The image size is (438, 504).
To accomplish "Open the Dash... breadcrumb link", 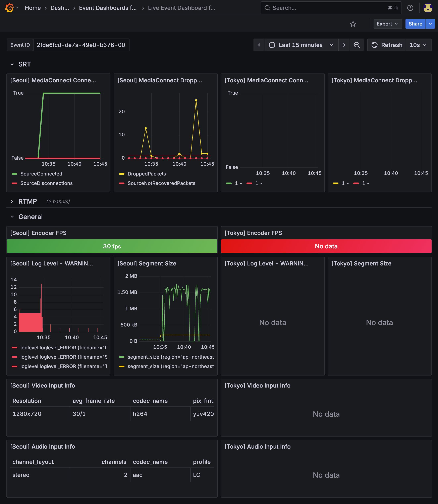I will pyautogui.click(x=60, y=8).
